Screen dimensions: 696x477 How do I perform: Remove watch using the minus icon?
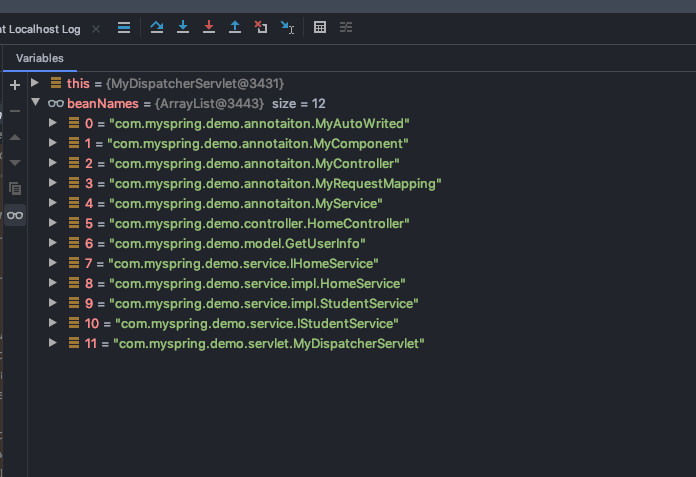tap(15, 111)
